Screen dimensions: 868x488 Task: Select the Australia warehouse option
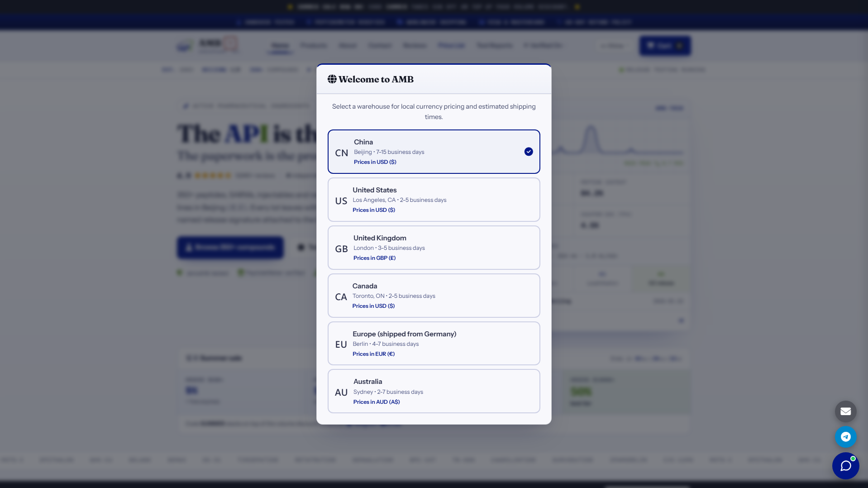(x=434, y=391)
